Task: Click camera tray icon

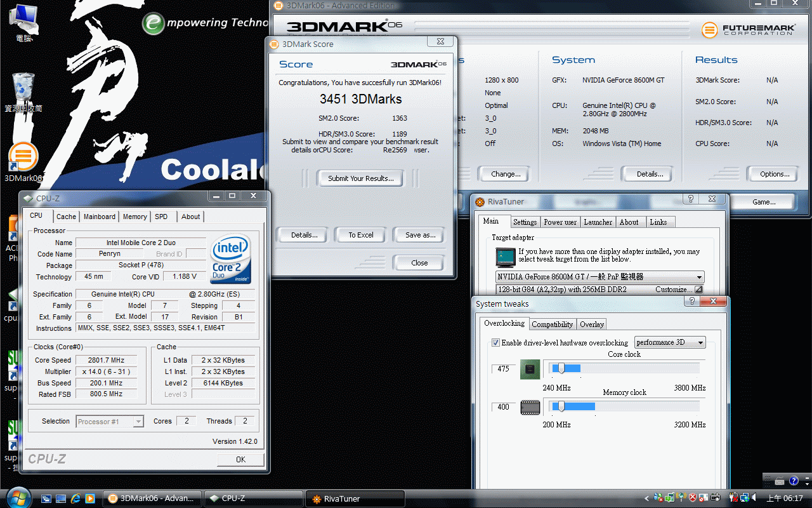Action: [716, 498]
